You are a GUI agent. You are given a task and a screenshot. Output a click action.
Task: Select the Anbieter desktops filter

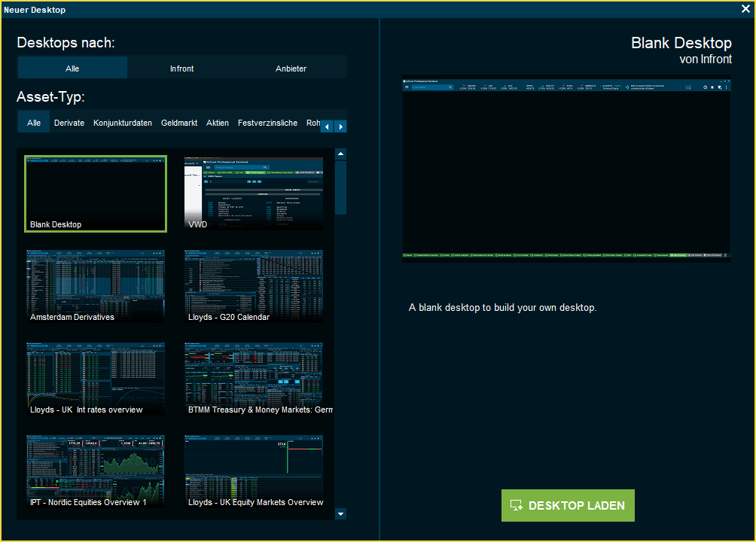tap(291, 69)
